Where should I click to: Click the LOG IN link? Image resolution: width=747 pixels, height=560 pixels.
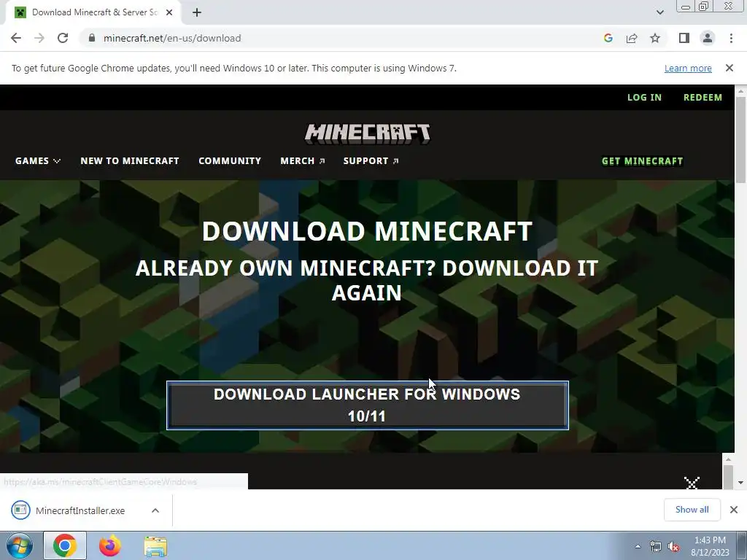click(644, 97)
